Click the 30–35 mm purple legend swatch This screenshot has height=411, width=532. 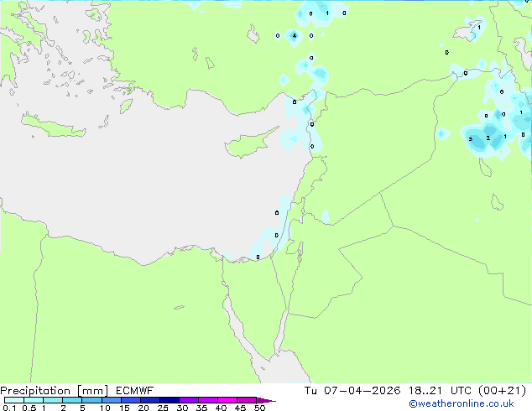189,400
